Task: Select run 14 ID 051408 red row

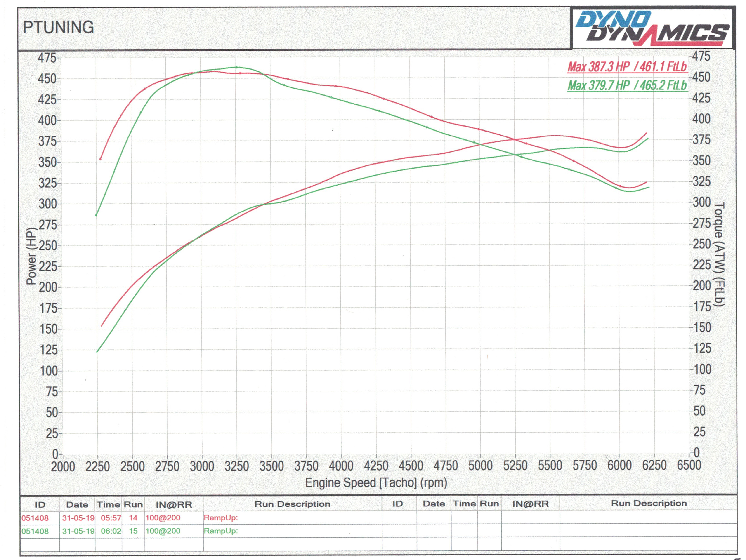Action: (x=35, y=518)
